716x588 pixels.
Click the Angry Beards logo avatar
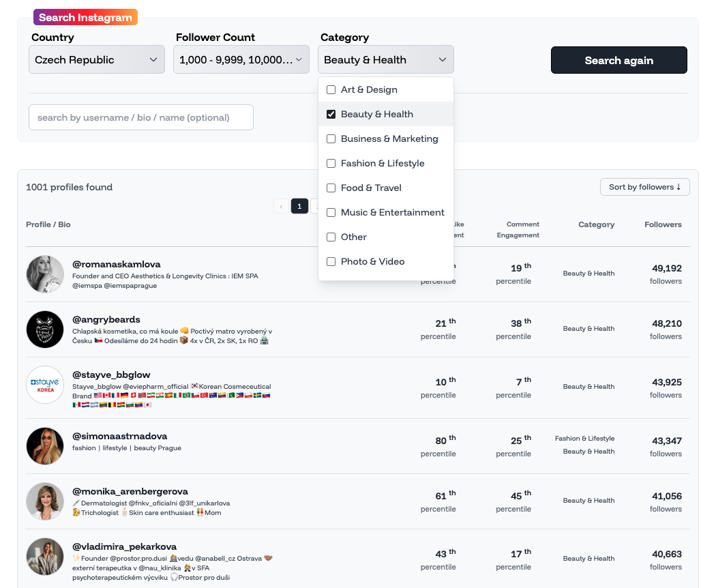tap(45, 329)
